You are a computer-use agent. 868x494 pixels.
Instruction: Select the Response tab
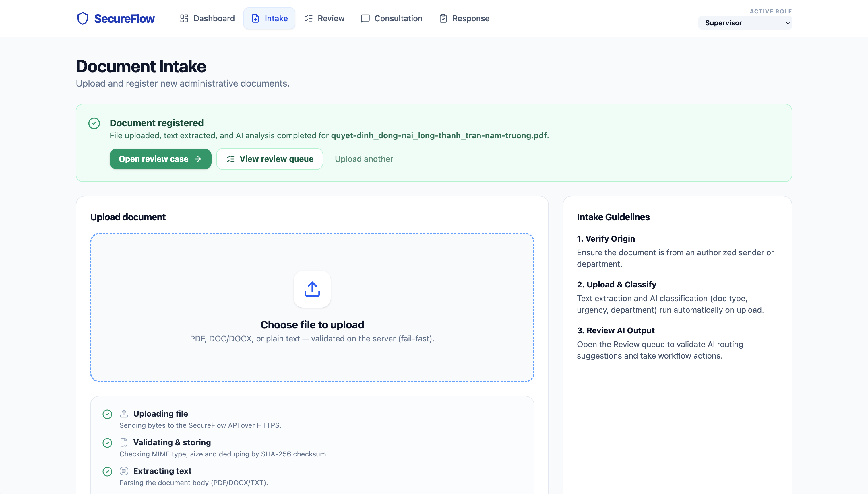click(x=464, y=18)
